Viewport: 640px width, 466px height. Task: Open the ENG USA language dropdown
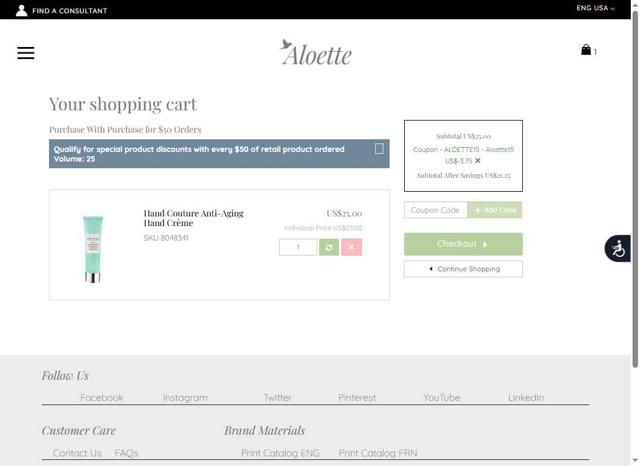pyautogui.click(x=595, y=8)
